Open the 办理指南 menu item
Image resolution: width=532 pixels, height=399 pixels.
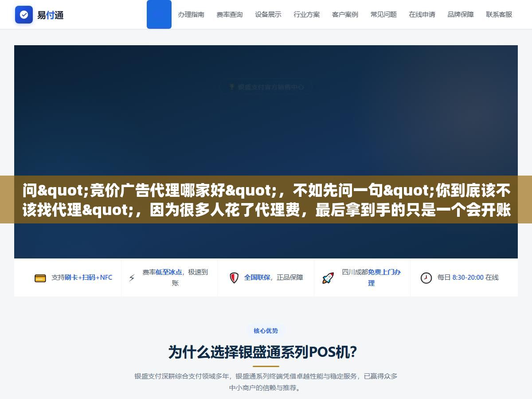(191, 15)
